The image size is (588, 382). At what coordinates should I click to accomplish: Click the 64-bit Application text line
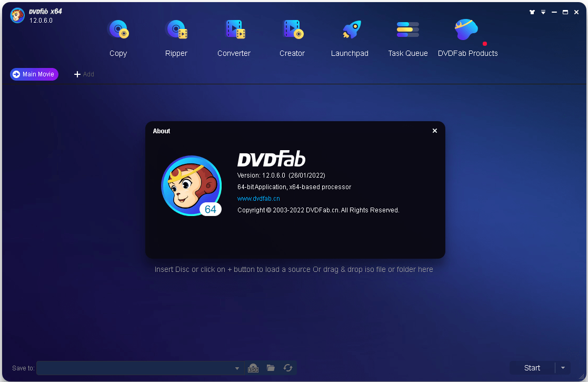click(294, 187)
